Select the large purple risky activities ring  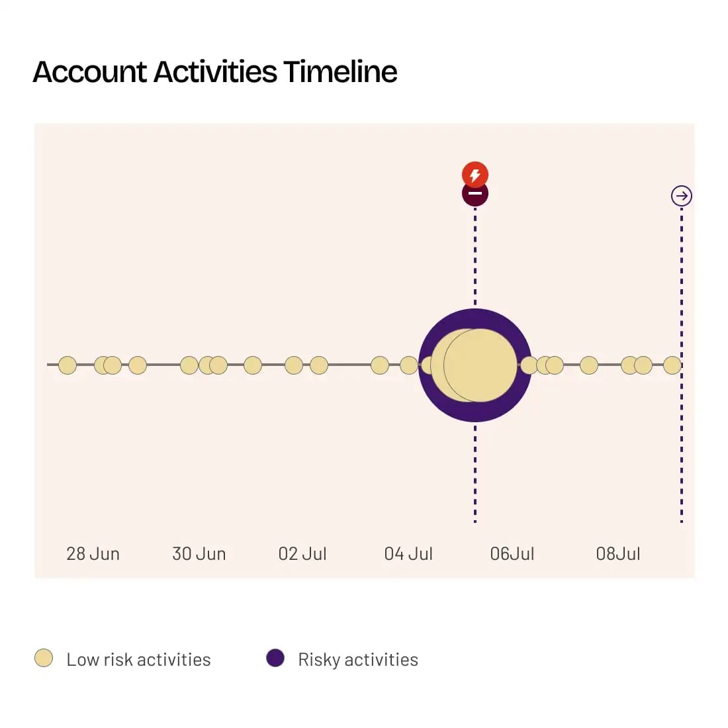pos(475,318)
